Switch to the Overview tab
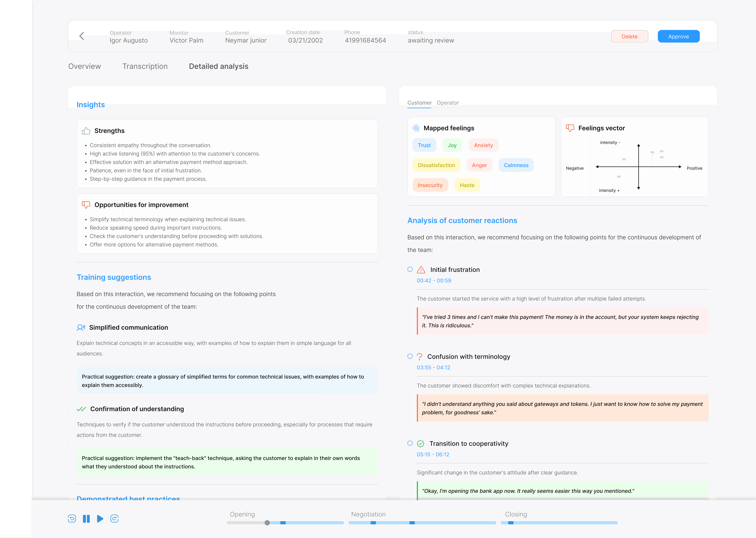Screen dimensions: 756x538 [x=84, y=66]
